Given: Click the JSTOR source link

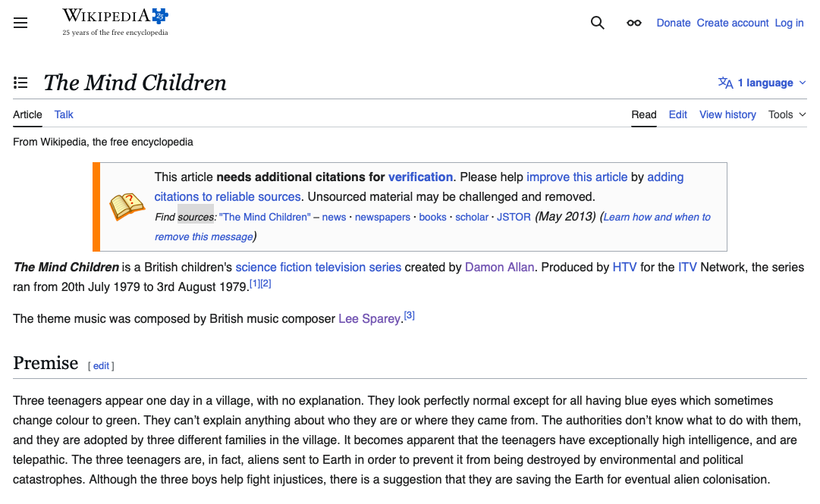Looking at the screenshot, I should [514, 218].
